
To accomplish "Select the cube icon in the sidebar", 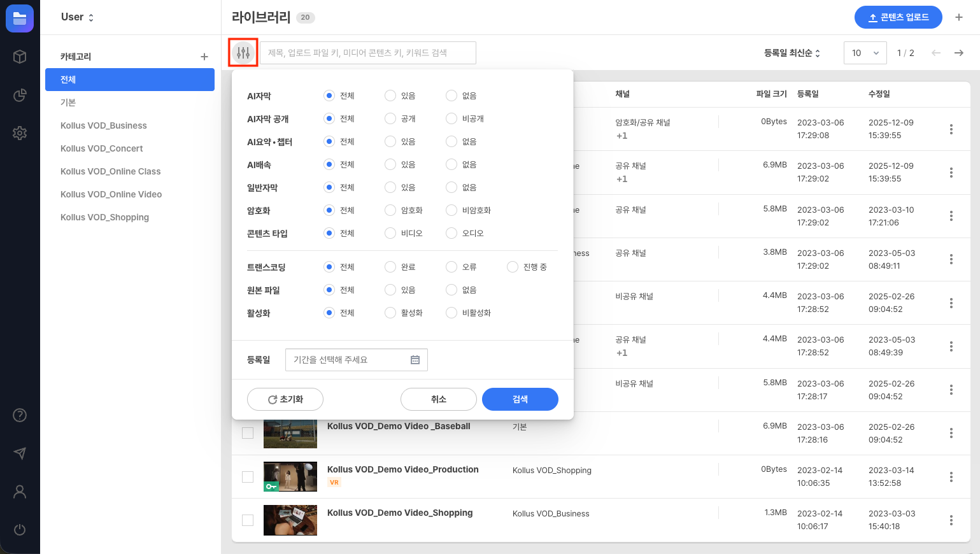I will [x=19, y=57].
